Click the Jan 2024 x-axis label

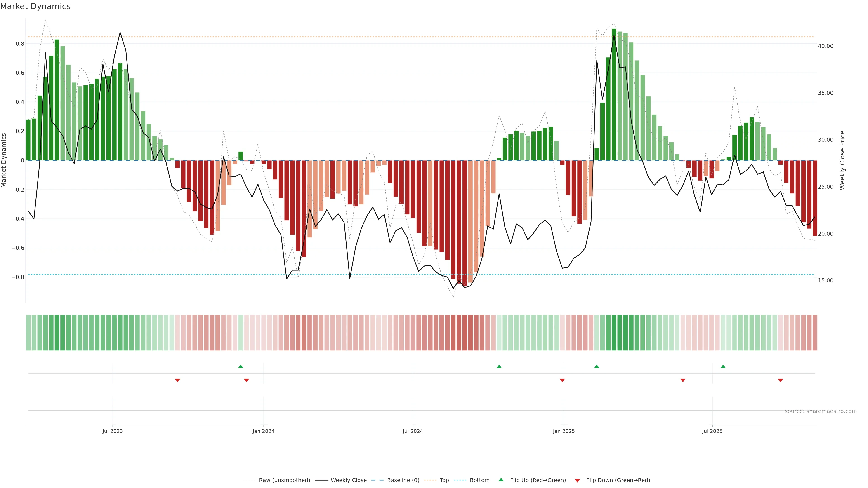264,431
